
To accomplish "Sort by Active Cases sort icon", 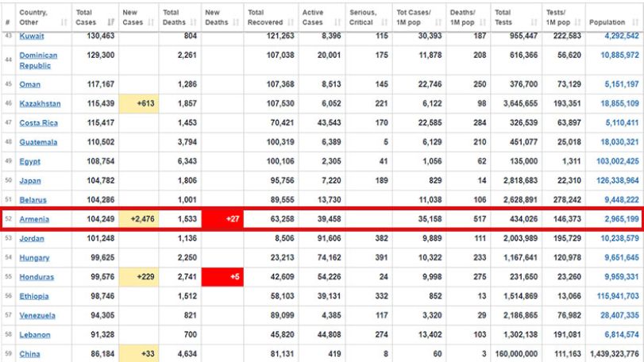I will [337, 22].
